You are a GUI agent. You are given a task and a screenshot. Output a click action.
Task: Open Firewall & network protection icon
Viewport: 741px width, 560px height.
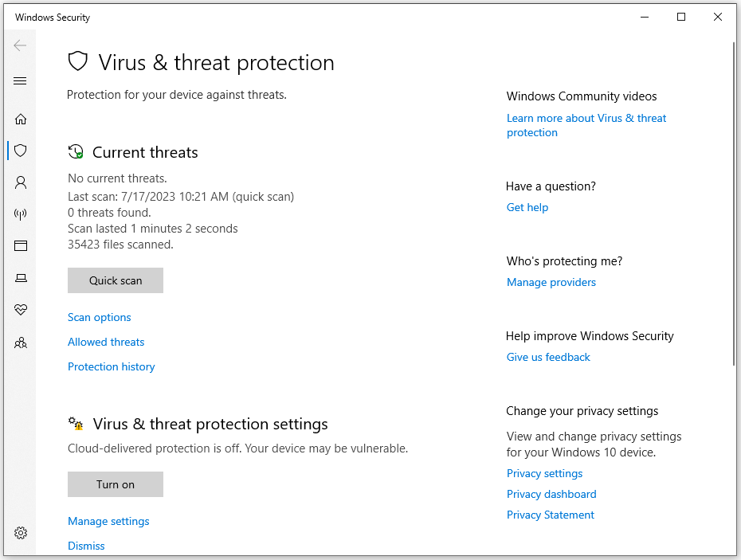(x=21, y=214)
